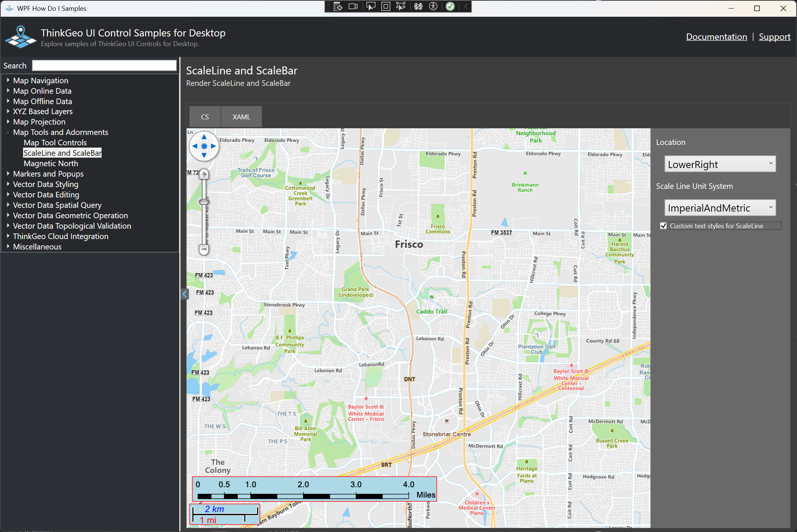Click the pan right arrow on map control
This screenshot has height=532, width=797.
pyautogui.click(x=214, y=146)
